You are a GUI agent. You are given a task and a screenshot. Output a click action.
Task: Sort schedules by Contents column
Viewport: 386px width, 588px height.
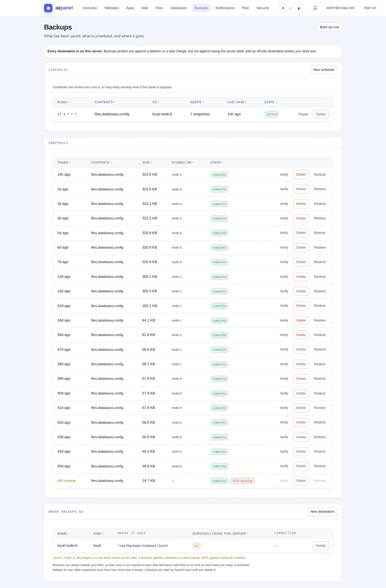[x=105, y=102]
